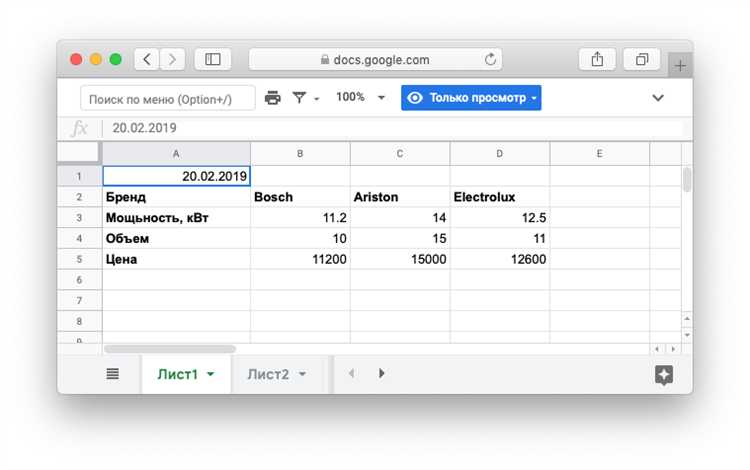Click the horizontal scrollbar of the sheet
The width and height of the screenshot is (750, 470).
(x=170, y=349)
